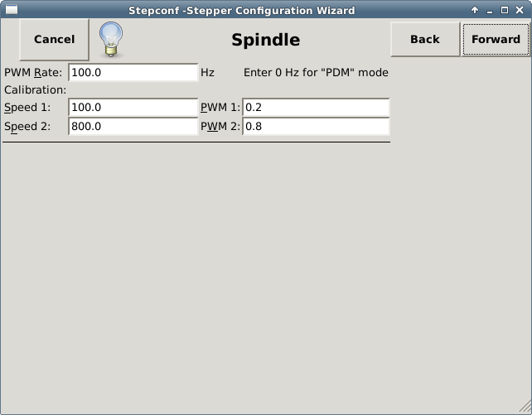Screen dimensions: 532x415
Task: Go Back to the previous wizard page
Action: pos(424,39)
